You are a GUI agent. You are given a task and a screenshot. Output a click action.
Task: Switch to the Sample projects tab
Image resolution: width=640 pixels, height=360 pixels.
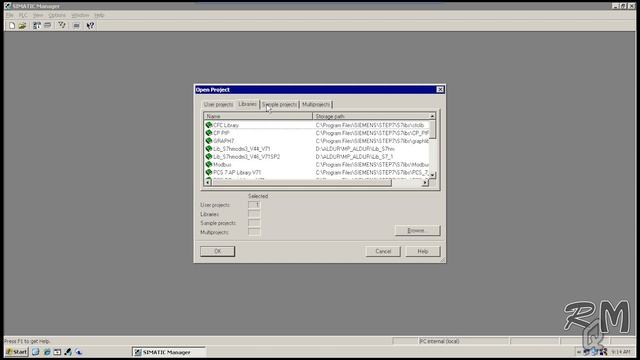280,104
